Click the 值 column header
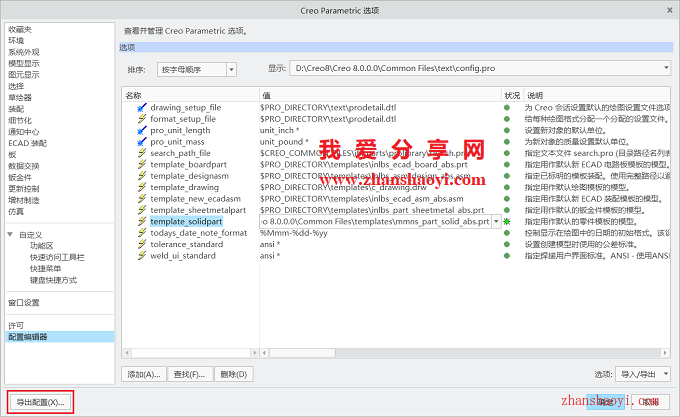Viewport: 680px width, 417px height. click(380, 95)
